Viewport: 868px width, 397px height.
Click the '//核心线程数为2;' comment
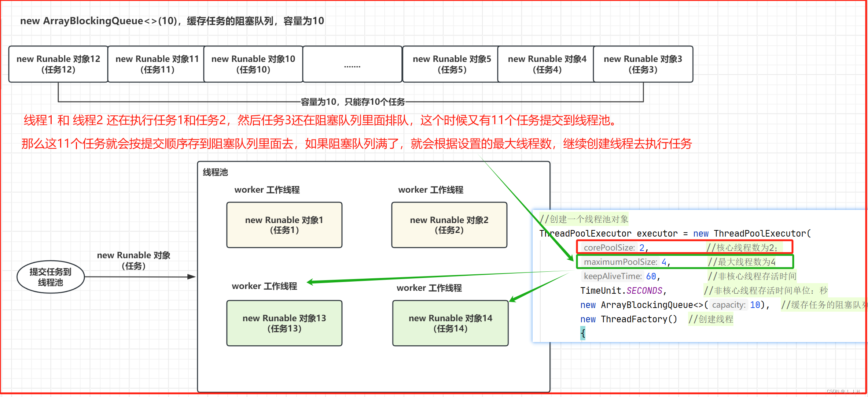(x=743, y=248)
